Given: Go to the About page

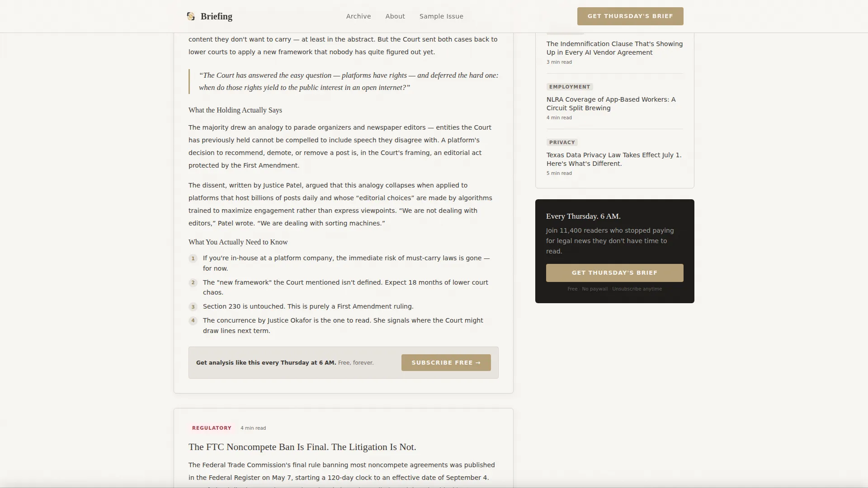Looking at the screenshot, I should tap(395, 16).
